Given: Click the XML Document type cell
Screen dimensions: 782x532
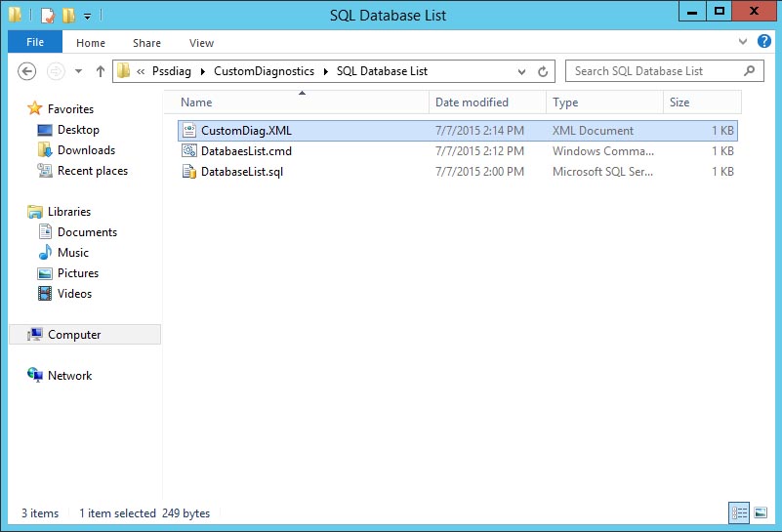Looking at the screenshot, I should pos(593,131).
